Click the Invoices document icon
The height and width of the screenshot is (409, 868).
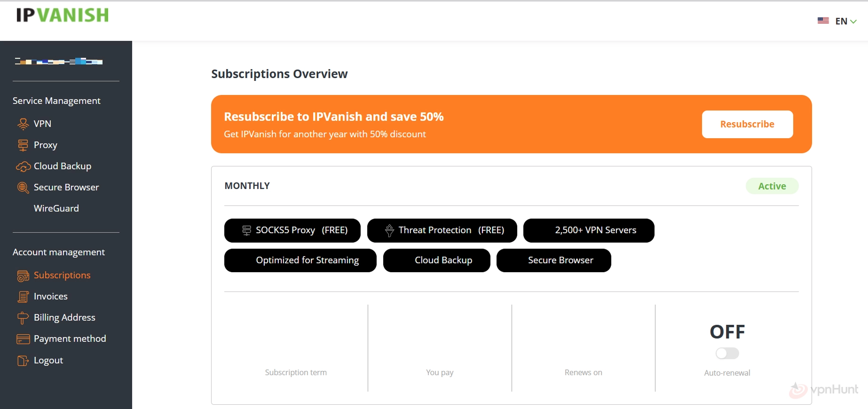tap(23, 297)
